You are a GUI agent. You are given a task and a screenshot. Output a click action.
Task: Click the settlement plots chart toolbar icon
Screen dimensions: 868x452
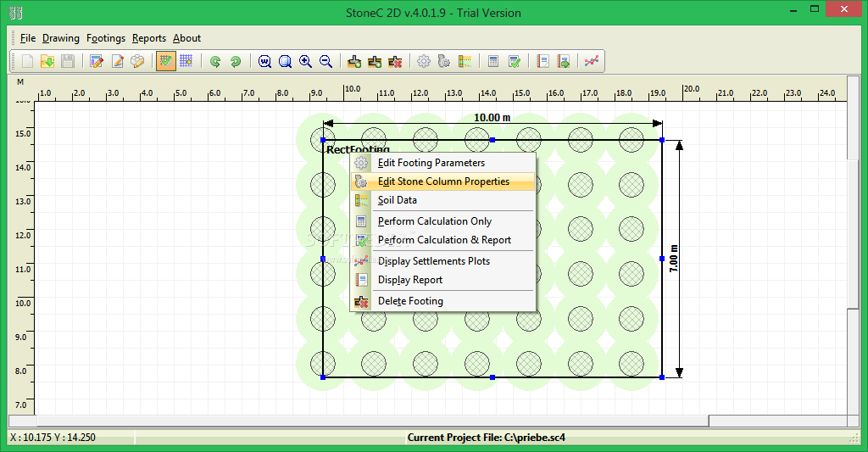click(591, 61)
